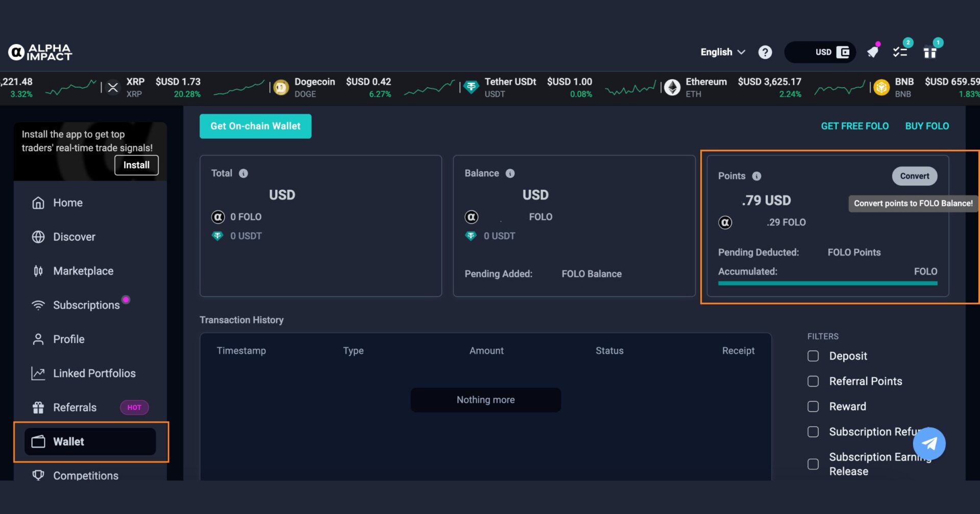Click FOLO alpha icon in Total card

[x=218, y=217]
